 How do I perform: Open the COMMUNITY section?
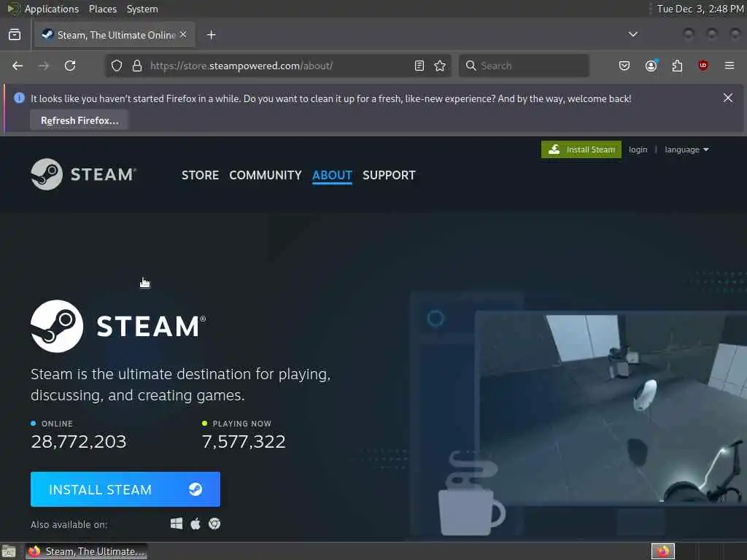click(266, 175)
